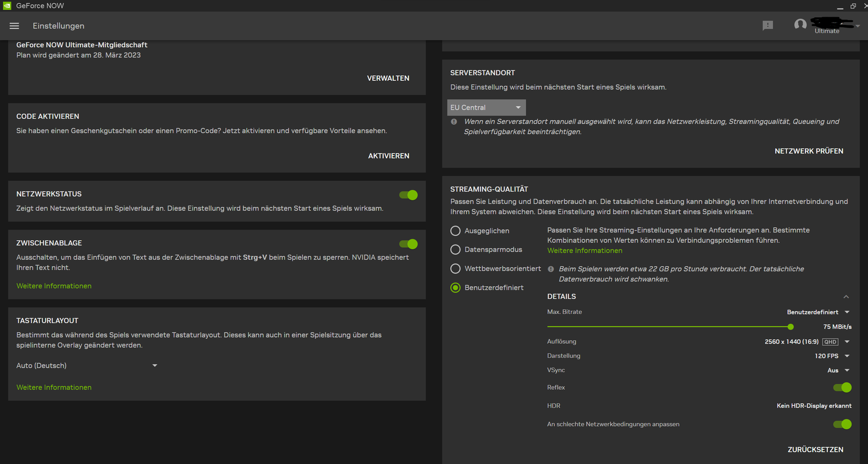Click the Ultimate label under the username
The height and width of the screenshot is (464, 868).
click(x=827, y=31)
